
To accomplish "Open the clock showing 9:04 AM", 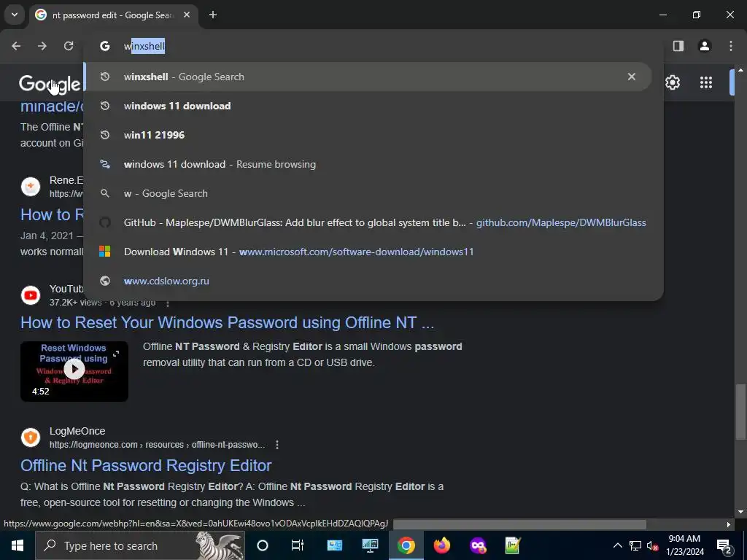I will click(x=684, y=545).
